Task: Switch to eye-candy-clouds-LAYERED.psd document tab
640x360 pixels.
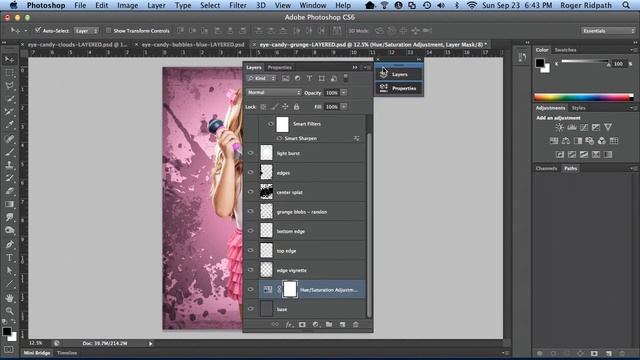Action: [77, 44]
